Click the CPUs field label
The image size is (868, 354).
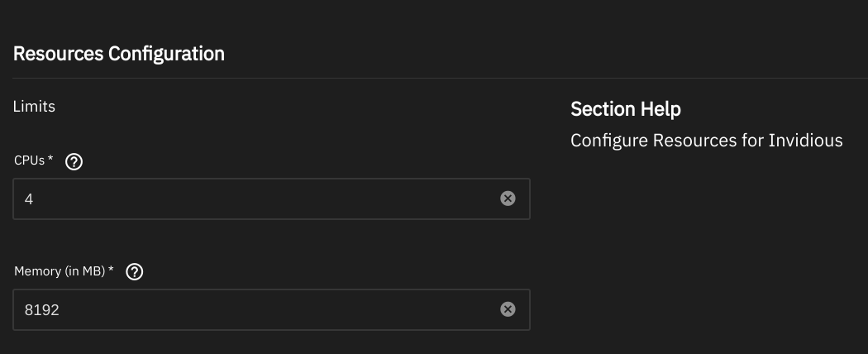click(29, 160)
